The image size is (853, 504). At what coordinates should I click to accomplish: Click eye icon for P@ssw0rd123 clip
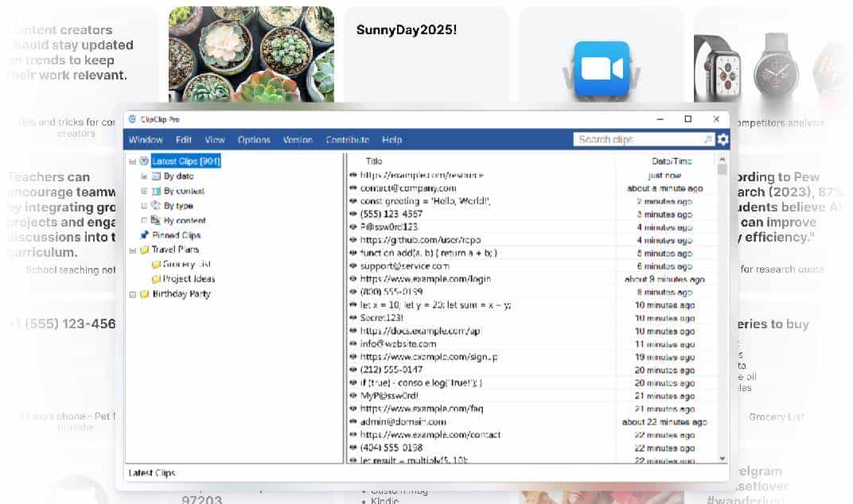tap(353, 227)
